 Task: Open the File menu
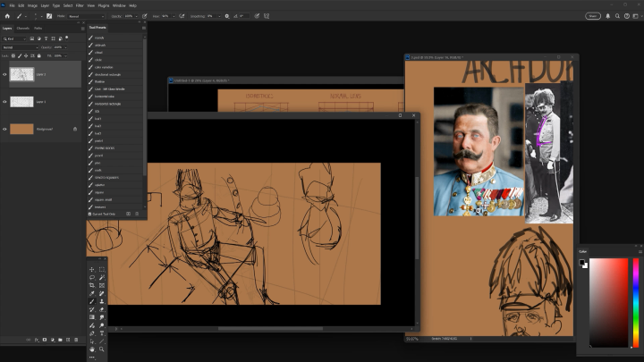(x=13, y=5)
